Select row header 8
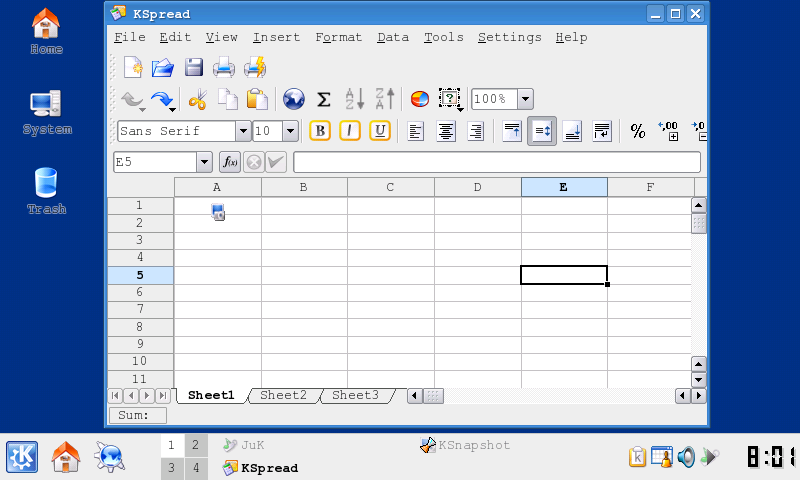800x480 pixels. point(140,327)
